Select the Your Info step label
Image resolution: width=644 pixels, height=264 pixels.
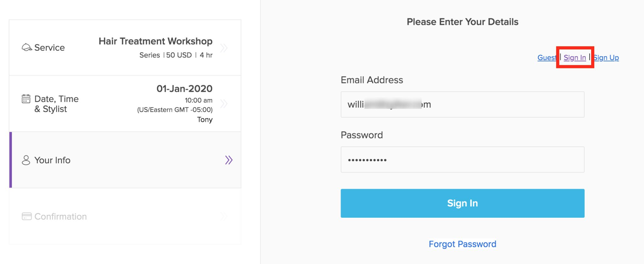pos(52,160)
